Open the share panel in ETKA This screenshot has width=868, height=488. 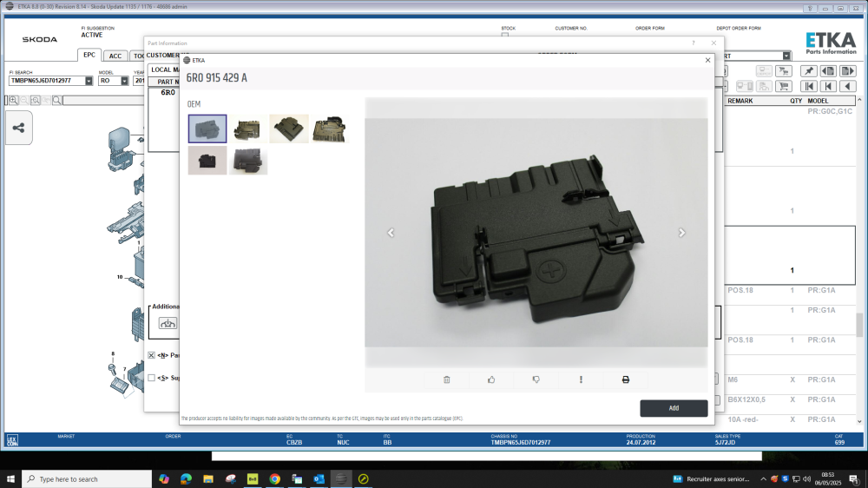(x=19, y=128)
